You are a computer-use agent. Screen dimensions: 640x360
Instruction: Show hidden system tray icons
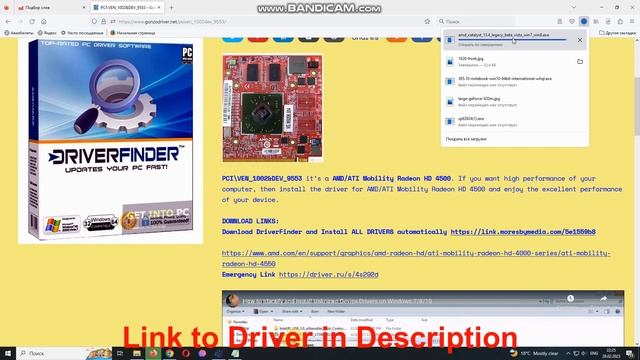pos(568,353)
